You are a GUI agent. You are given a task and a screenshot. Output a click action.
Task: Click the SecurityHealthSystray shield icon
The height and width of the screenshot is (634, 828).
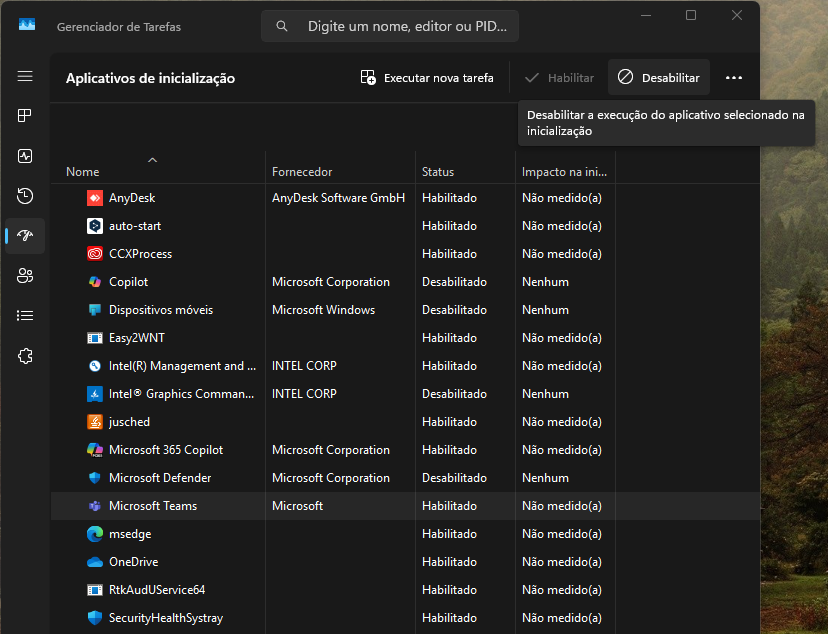click(95, 618)
